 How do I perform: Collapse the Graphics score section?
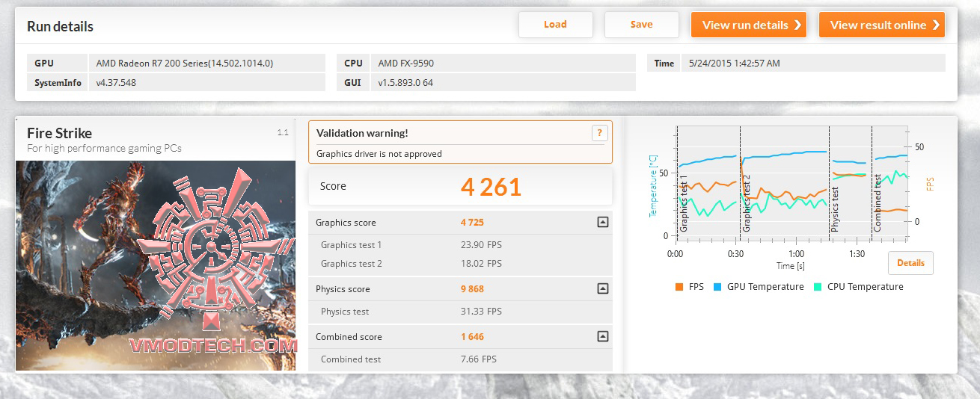tap(602, 222)
